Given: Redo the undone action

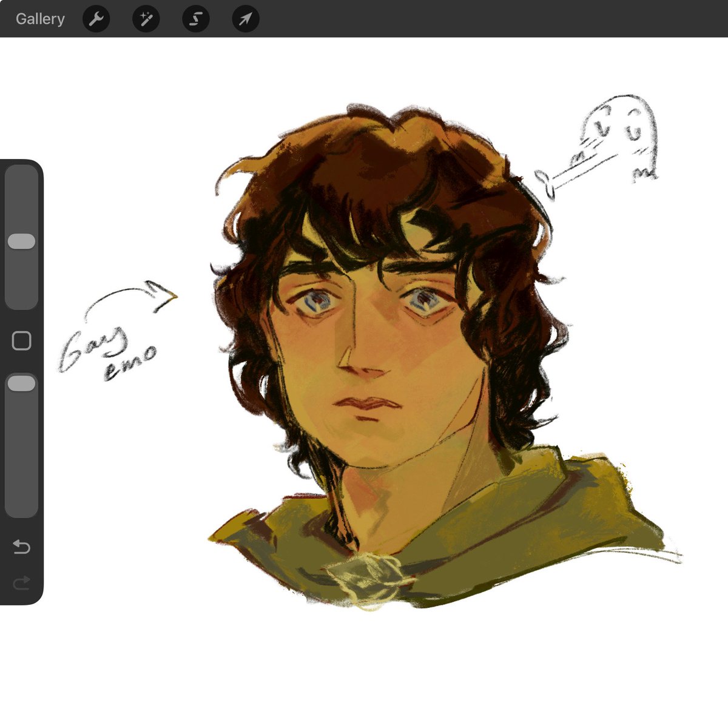Looking at the screenshot, I should pyautogui.click(x=21, y=584).
